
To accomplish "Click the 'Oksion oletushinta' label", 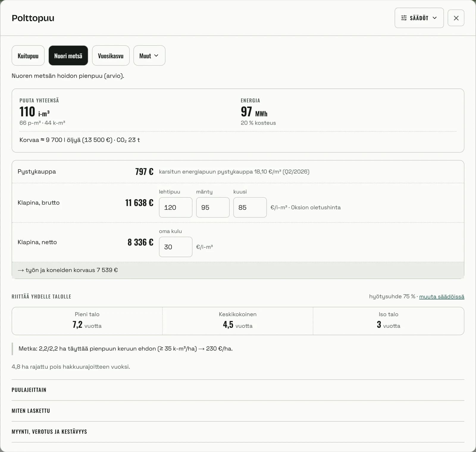I will click(316, 207).
